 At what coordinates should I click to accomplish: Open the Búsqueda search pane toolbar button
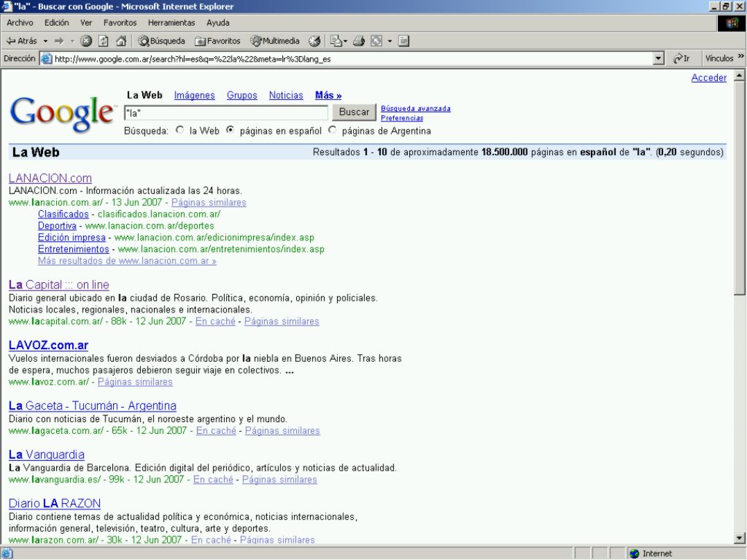[162, 41]
